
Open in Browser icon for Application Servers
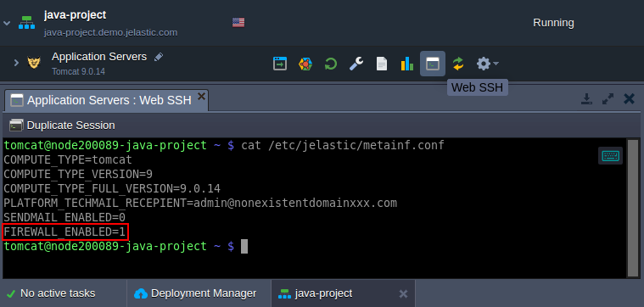tap(280, 64)
